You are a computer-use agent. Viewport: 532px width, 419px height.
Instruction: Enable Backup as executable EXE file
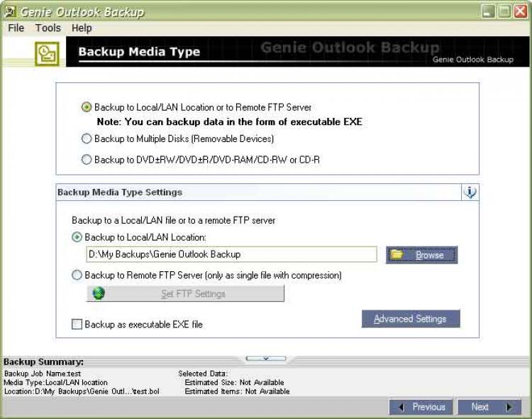coord(77,325)
